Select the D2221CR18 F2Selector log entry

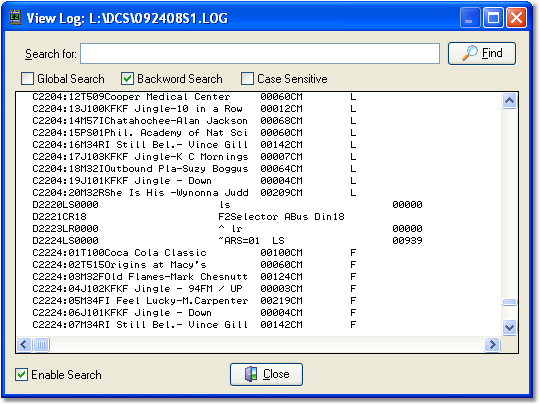point(188,217)
